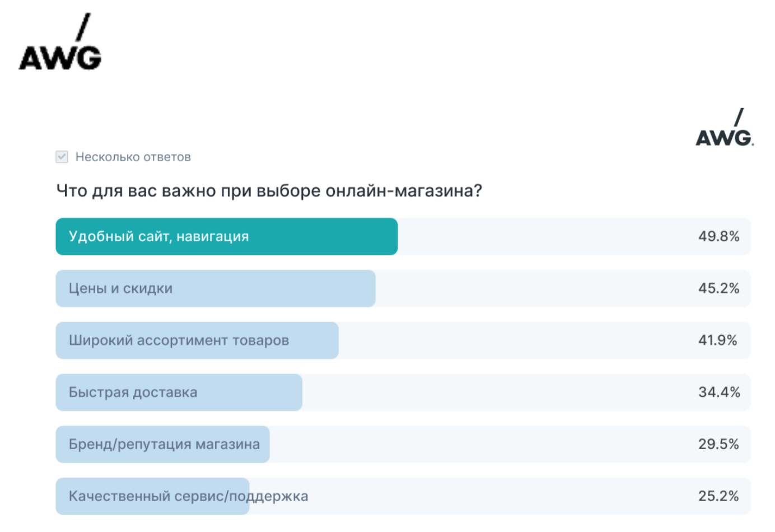Click the 45.2% result value
775x532 pixels.
pyautogui.click(x=718, y=288)
